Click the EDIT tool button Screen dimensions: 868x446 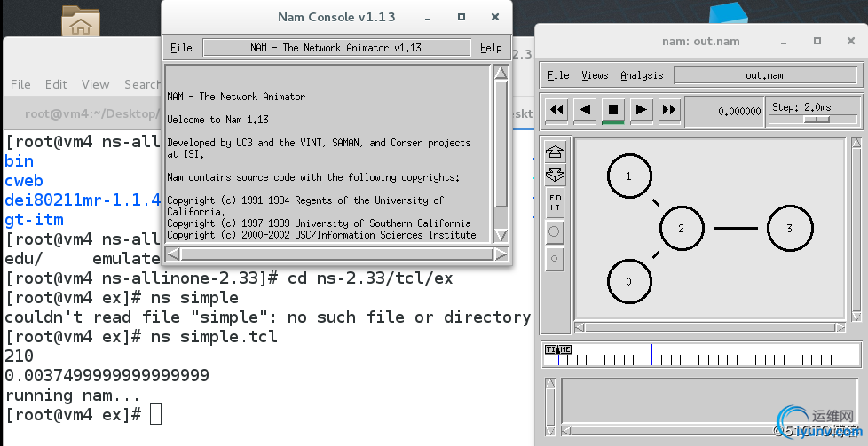[x=555, y=203]
